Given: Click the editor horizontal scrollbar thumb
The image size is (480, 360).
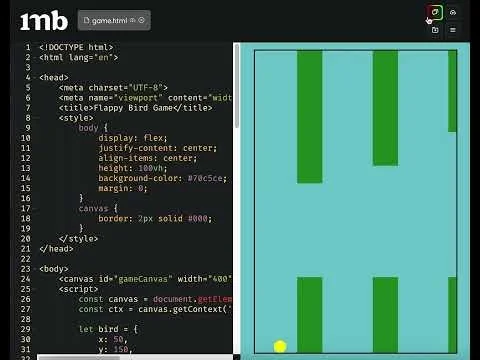Looking at the screenshot, I should tap(79, 358).
